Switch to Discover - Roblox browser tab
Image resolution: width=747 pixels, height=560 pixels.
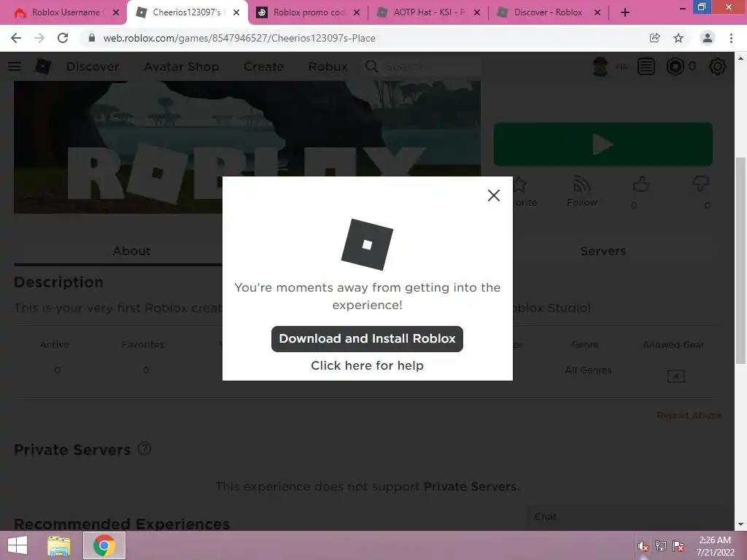pos(548,12)
